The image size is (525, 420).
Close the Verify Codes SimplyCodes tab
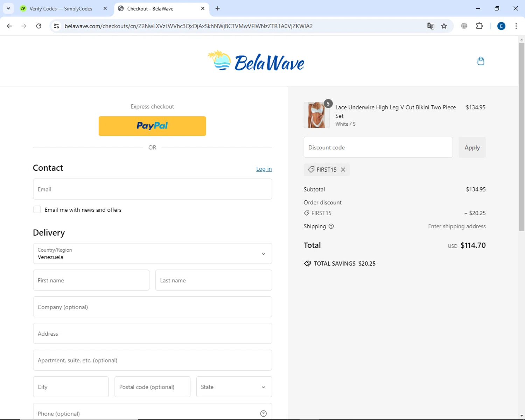(105, 8)
